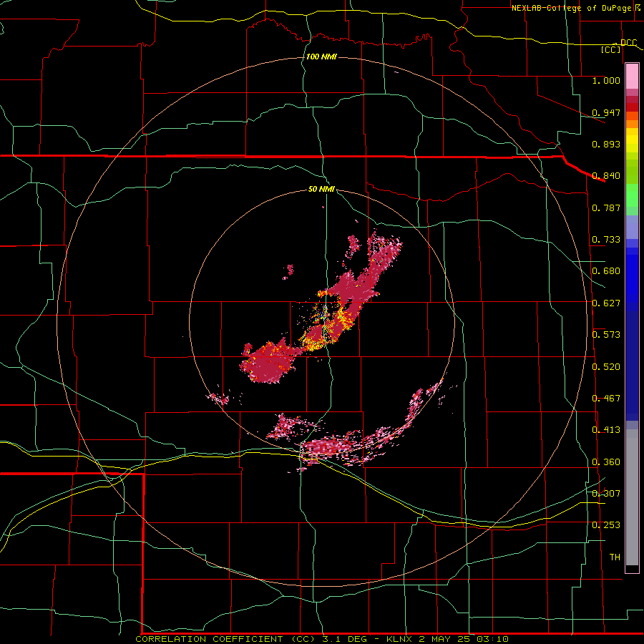Select the 0.413 scale value
The height and width of the screenshot is (644, 644).
(606, 430)
